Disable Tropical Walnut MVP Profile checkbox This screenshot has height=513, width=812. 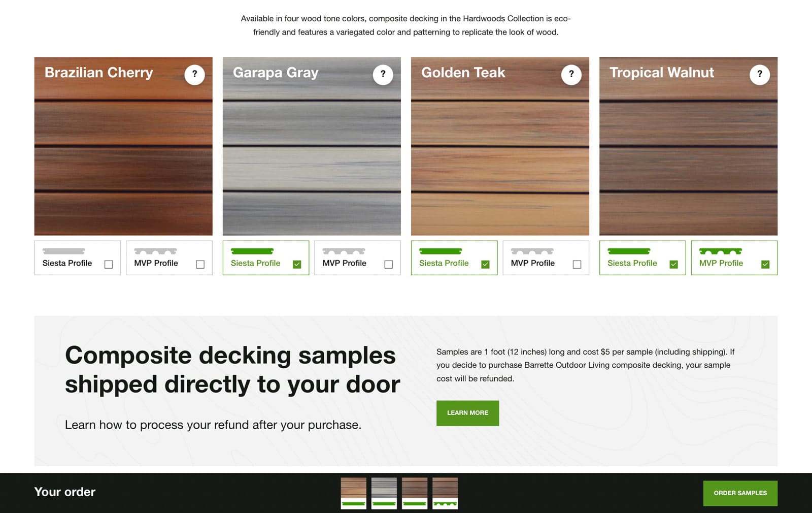(x=765, y=264)
